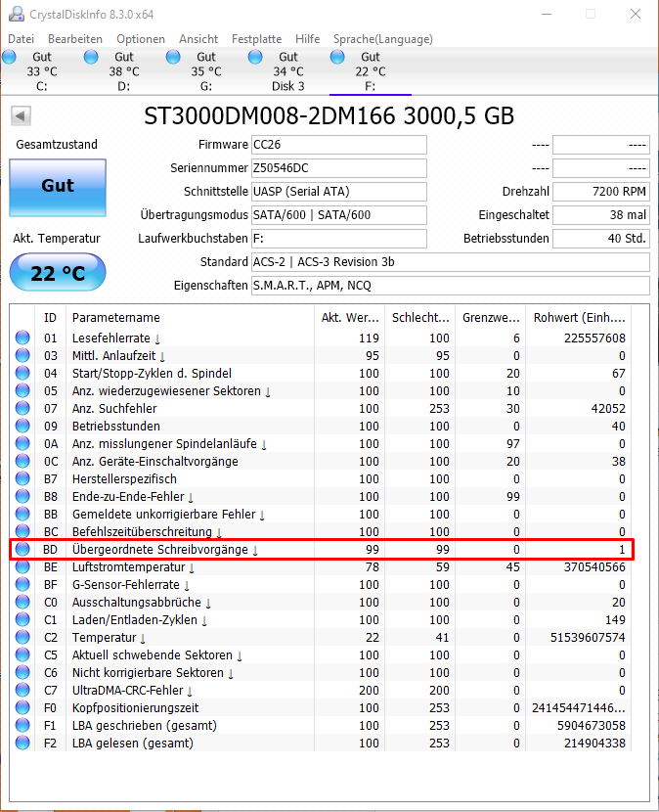Click the blue health dot above drive C:

9,58
